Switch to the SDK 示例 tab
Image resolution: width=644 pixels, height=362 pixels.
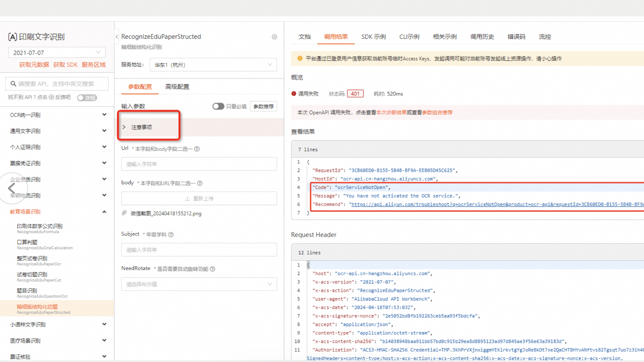coord(373,37)
